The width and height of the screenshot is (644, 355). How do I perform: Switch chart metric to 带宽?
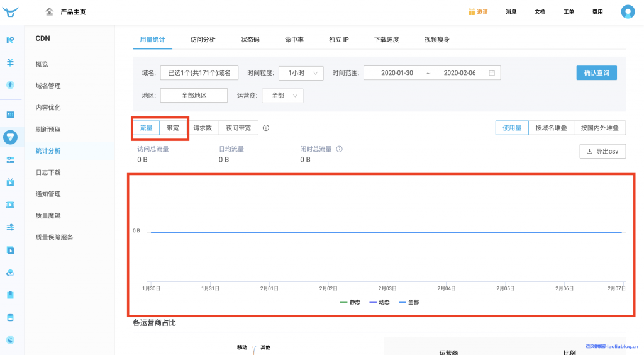[x=173, y=128]
